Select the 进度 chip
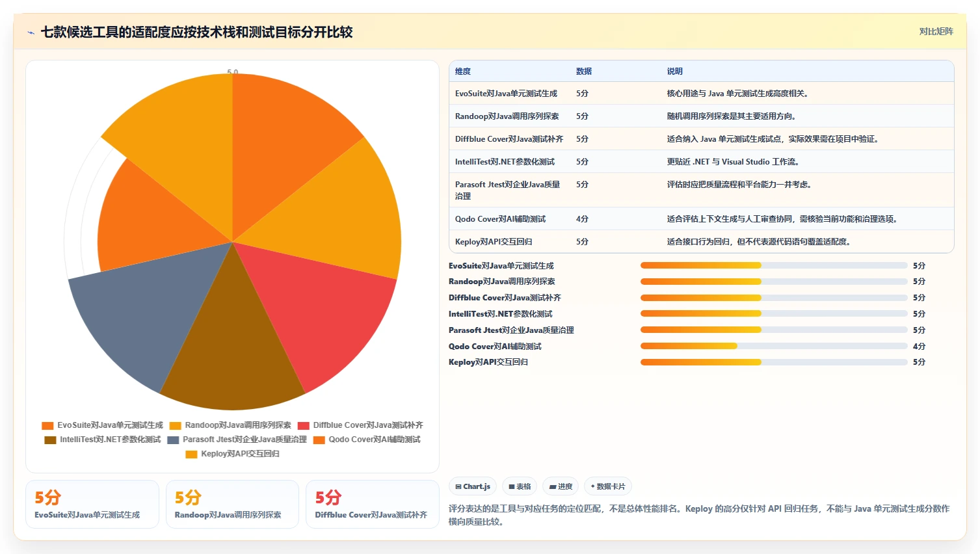Viewport: 980px width, 554px height. tap(561, 486)
